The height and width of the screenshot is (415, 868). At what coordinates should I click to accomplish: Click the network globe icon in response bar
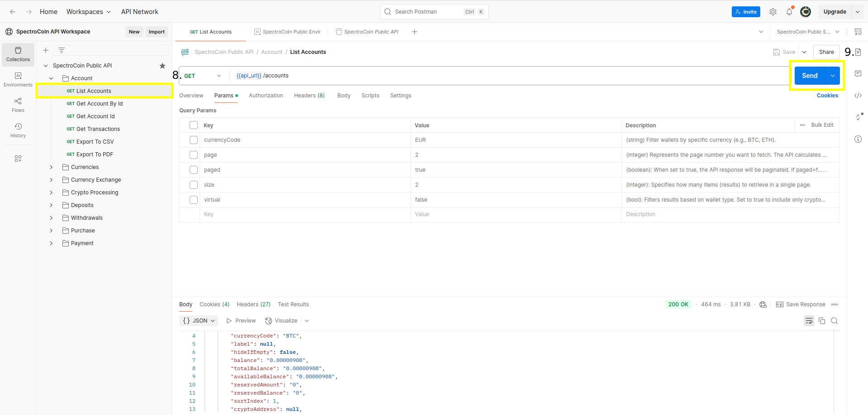click(763, 304)
